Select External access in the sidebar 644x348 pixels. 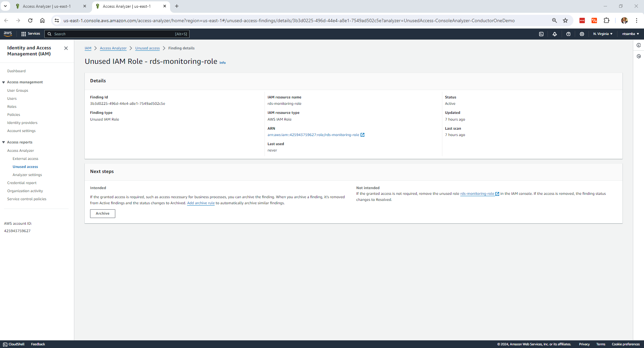pos(26,159)
